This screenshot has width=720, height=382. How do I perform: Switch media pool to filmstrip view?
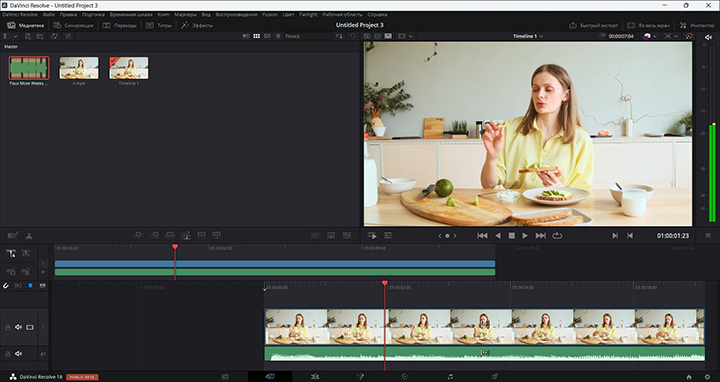267,36
